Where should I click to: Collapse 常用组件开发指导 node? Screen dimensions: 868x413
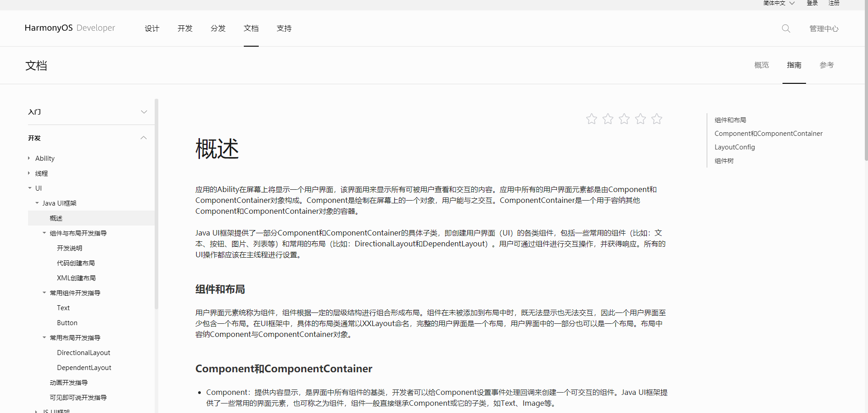(44, 293)
